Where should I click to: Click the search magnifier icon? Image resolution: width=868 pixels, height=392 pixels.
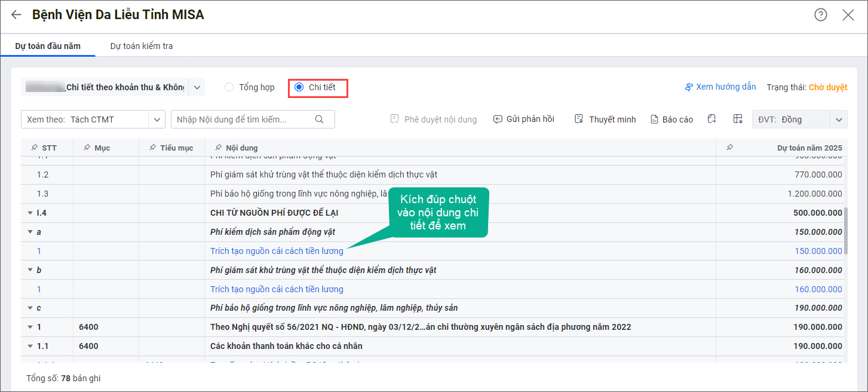tap(320, 119)
